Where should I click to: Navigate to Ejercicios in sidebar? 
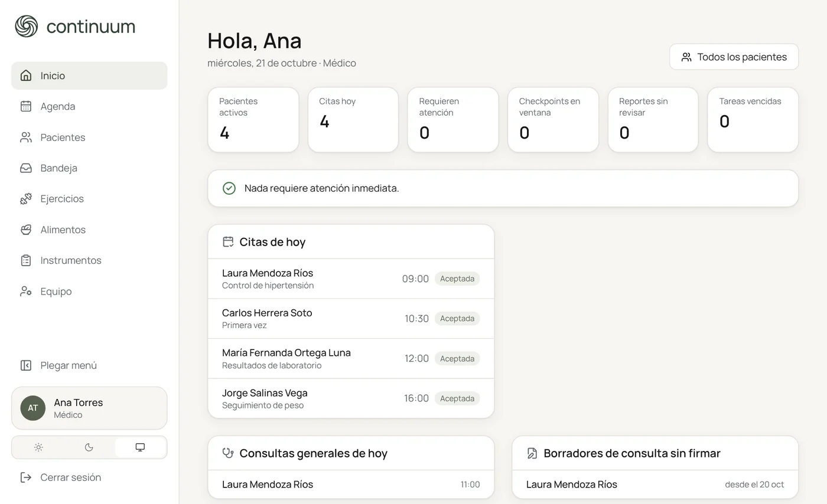pyautogui.click(x=89, y=198)
